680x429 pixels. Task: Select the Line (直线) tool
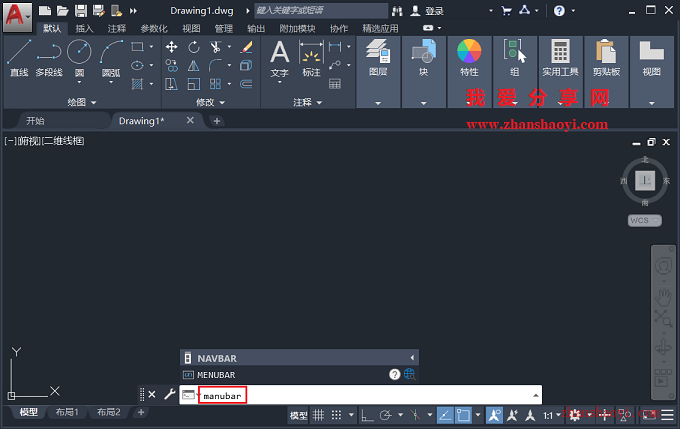tap(19, 58)
